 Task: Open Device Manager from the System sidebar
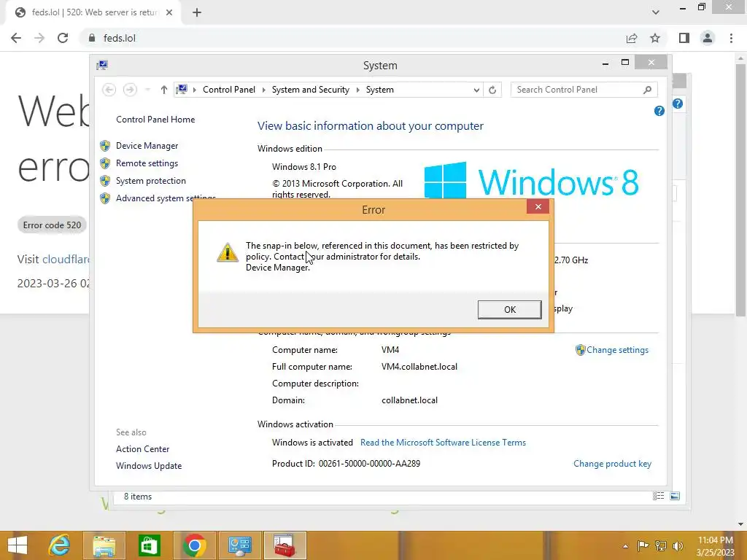pos(147,146)
